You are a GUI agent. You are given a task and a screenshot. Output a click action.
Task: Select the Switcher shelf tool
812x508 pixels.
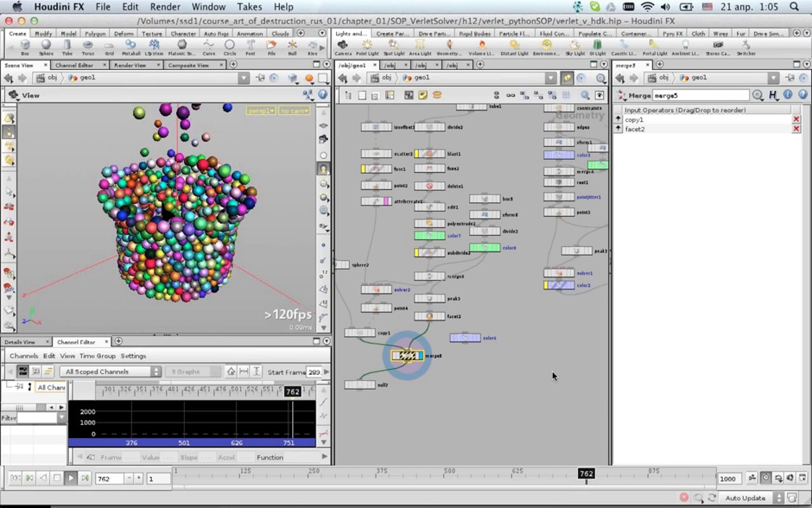click(x=746, y=47)
